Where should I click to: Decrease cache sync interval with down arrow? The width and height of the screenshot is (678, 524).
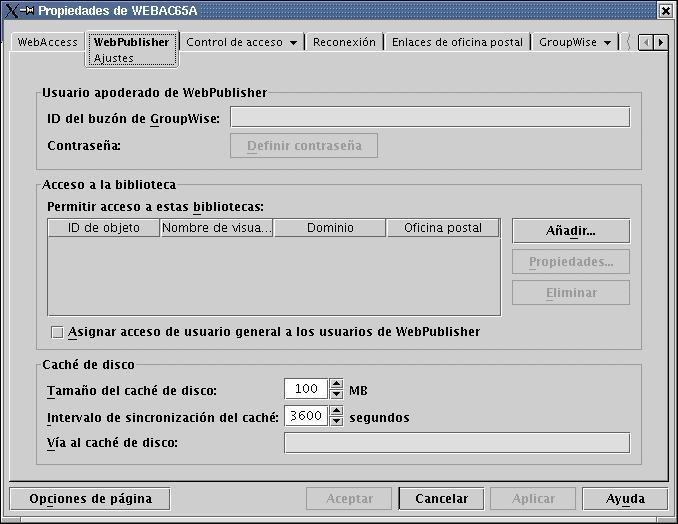pyautogui.click(x=336, y=421)
